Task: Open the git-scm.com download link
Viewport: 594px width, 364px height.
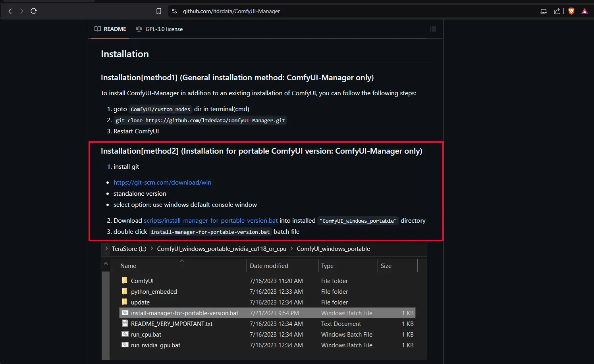Action: [162, 183]
